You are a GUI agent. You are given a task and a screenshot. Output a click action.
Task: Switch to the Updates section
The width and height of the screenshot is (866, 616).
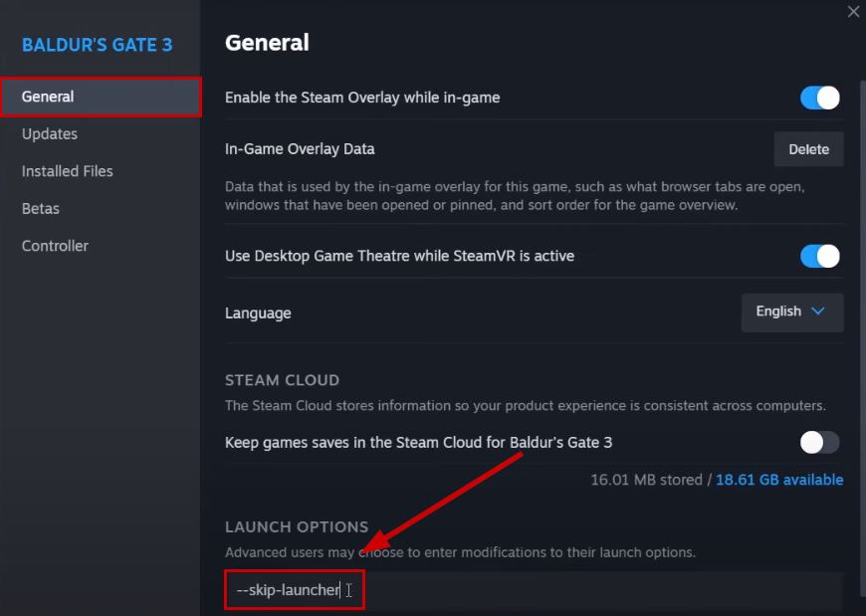tap(50, 134)
